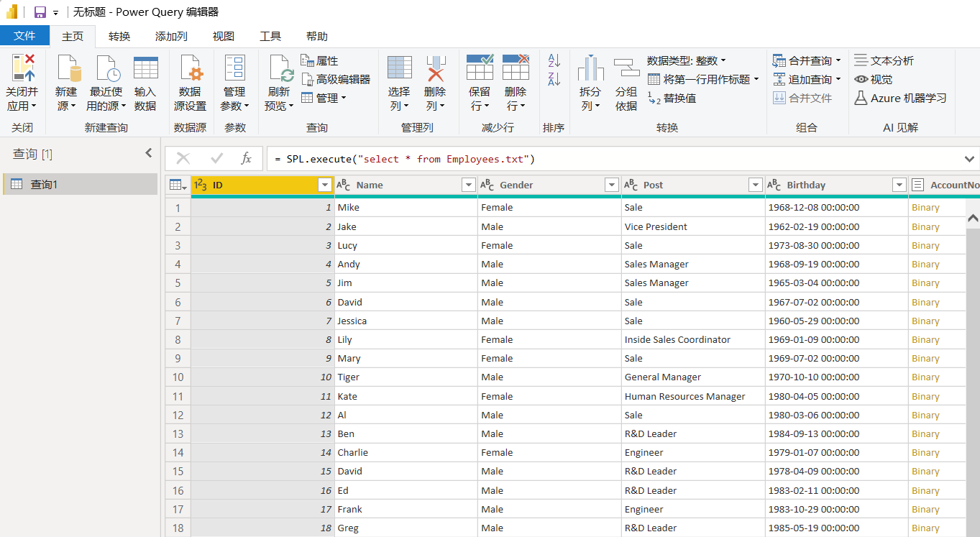Image resolution: width=980 pixels, height=537 pixels.
Task: Open the Data Type dropdown
Action: [686, 61]
